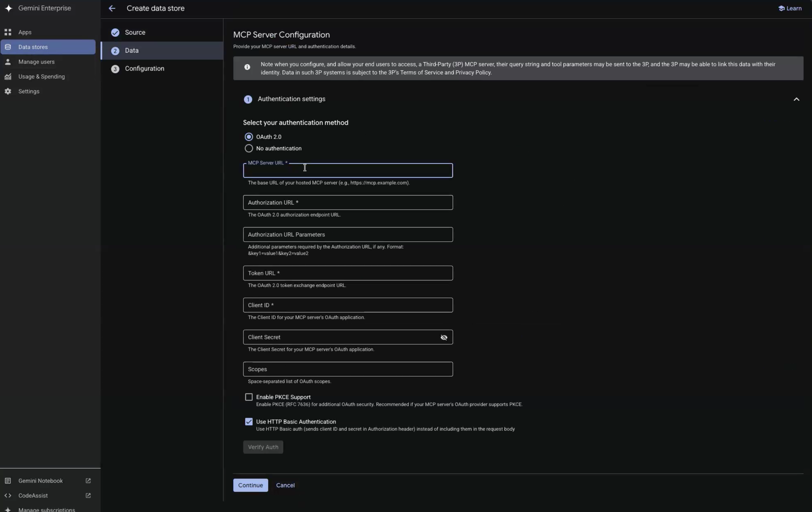Image resolution: width=812 pixels, height=512 pixels.
Task: Click the Continue button
Action: (x=251, y=485)
